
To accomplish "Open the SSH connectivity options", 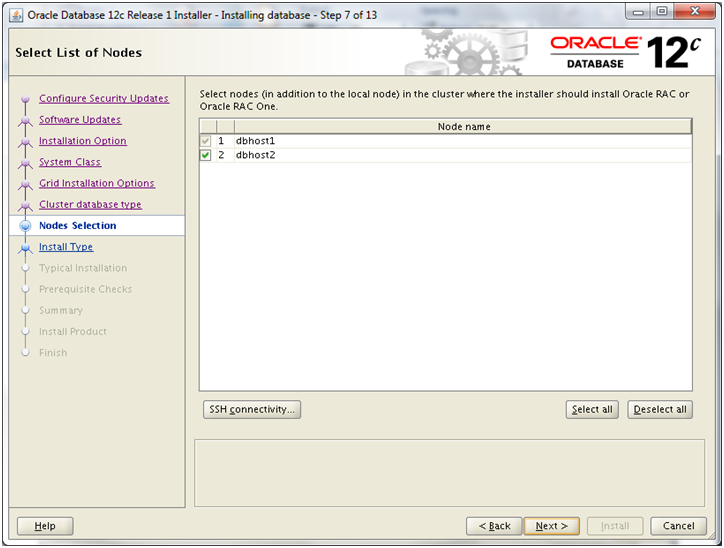I will 252,409.
